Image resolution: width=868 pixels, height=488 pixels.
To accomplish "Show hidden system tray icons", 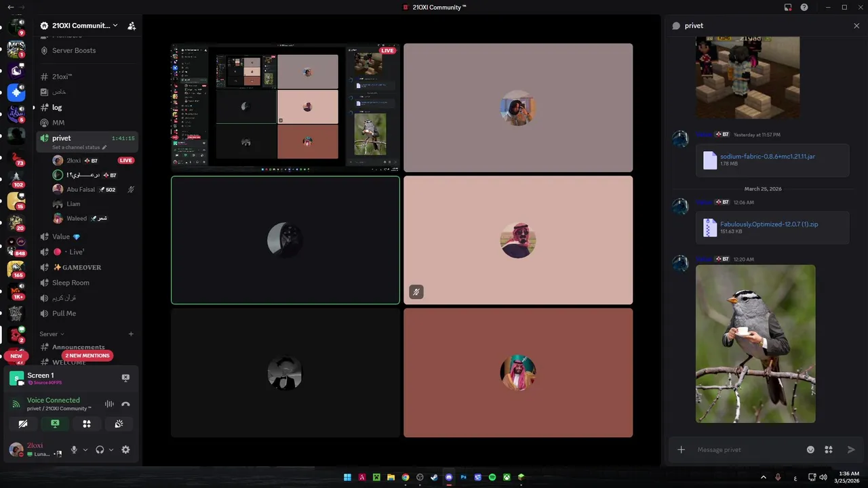I will pyautogui.click(x=764, y=477).
